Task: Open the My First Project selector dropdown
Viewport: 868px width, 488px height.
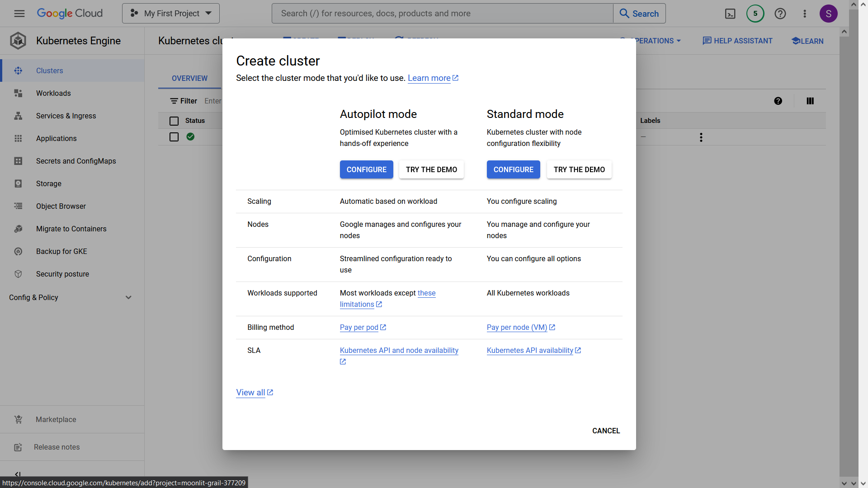Action: 171,14
